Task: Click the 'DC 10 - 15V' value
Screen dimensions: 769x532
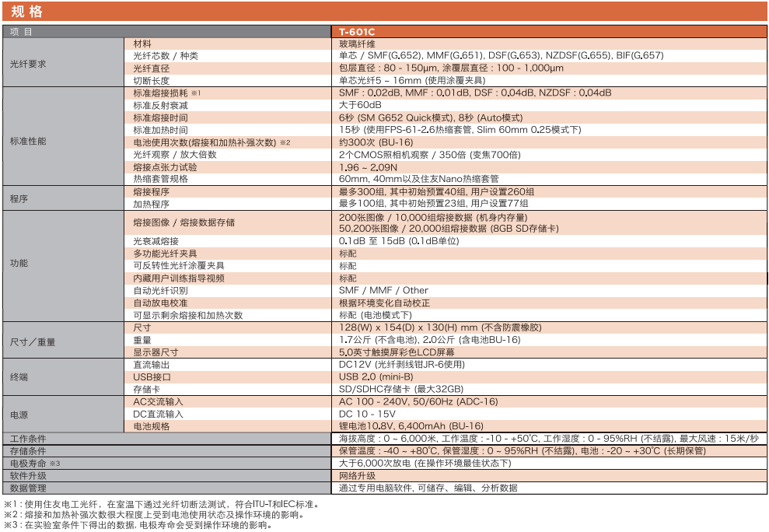Action: (367, 414)
